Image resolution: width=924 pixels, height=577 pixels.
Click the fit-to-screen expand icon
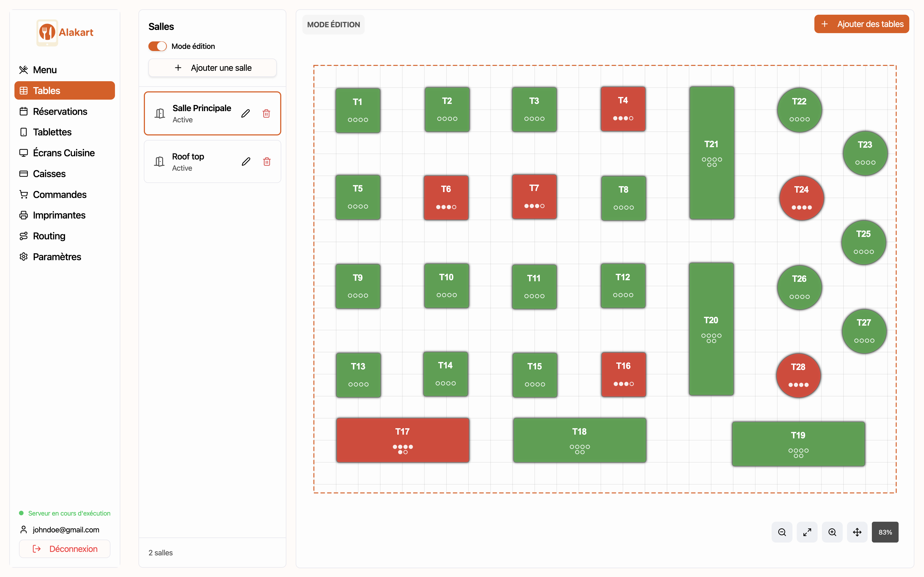click(x=807, y=532)
